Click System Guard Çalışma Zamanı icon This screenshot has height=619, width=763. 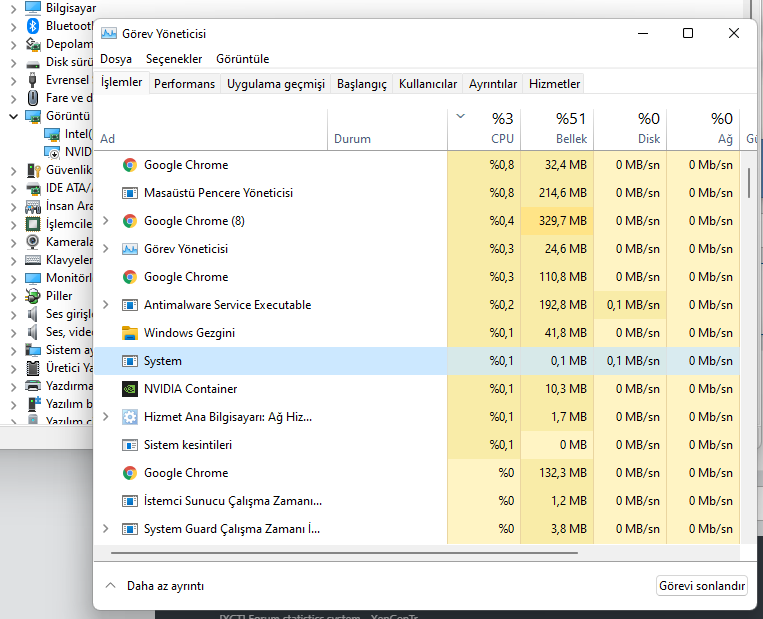coord(129,529)
